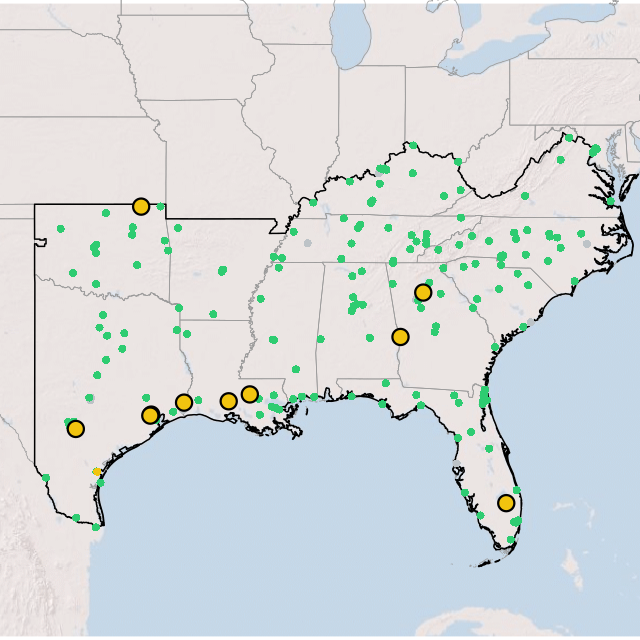Select green dot in central Mississippi
The image size is (640, 640).
point(273,340)
